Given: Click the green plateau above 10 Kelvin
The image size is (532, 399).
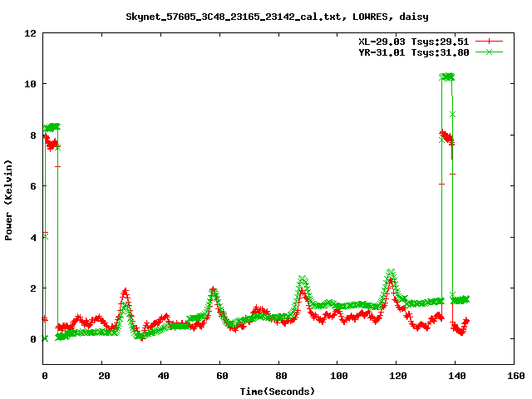Looking at the screenshot, I should (447, 77).
